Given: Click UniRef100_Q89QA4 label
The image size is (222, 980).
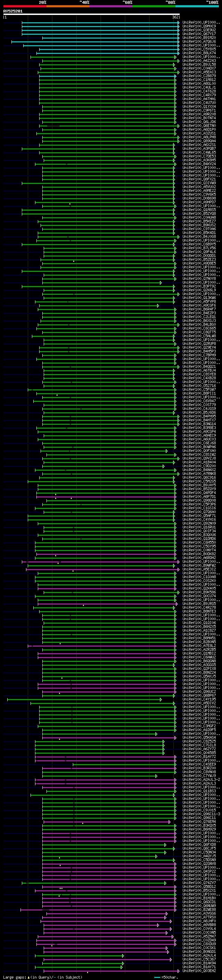Looking at the screenshot, I should tap(199, 141).
